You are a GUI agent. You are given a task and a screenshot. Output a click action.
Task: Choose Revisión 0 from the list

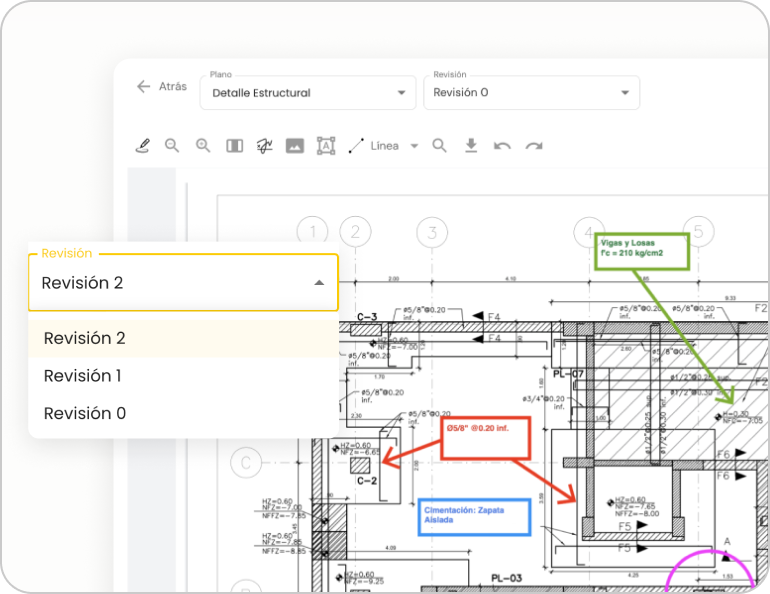click(x=183, y=413)
